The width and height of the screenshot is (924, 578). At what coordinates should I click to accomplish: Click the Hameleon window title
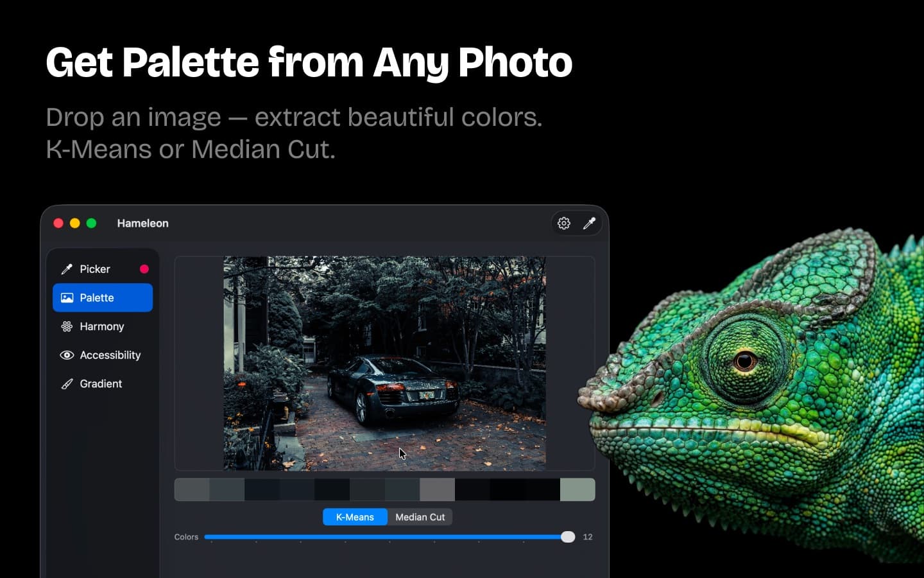(142, 223)
